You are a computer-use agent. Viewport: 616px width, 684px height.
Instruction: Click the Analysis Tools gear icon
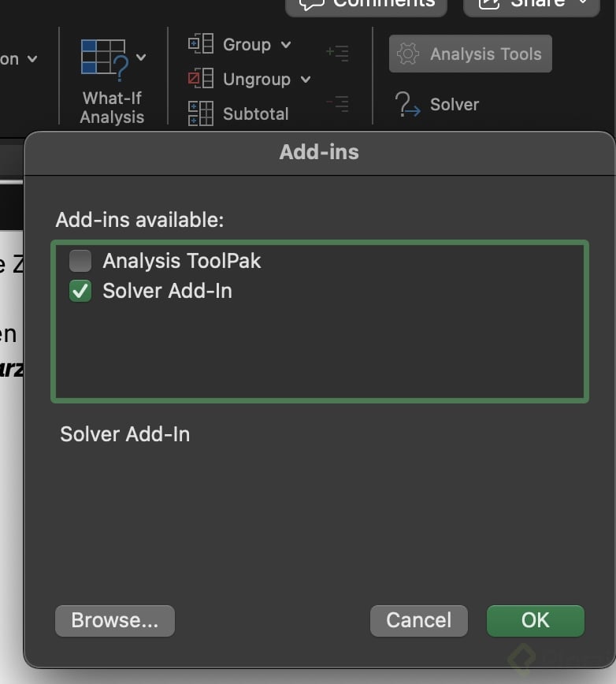pos(408,54)
